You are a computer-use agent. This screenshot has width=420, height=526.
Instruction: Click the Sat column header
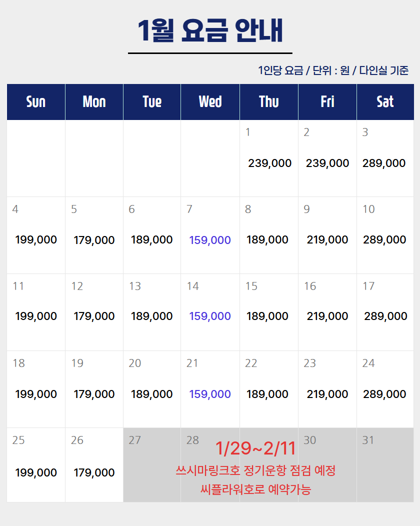385,102
